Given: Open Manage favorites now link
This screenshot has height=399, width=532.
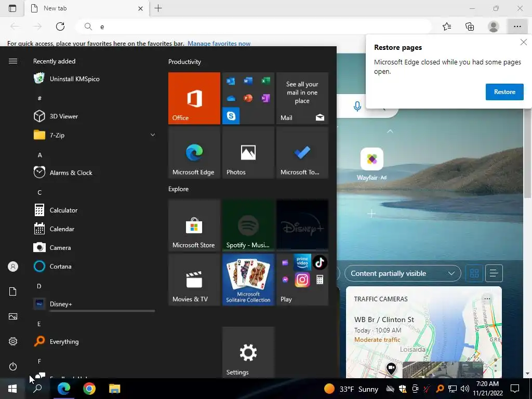Looking at the screenshot, I should (x=219, y=44).
